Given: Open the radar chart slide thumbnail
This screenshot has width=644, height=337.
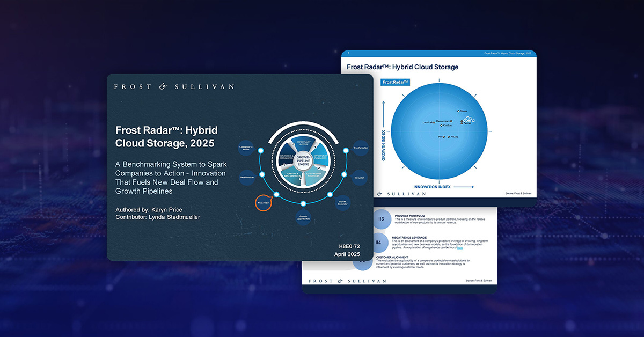Looking at the screenshot, I should (439, 128).
